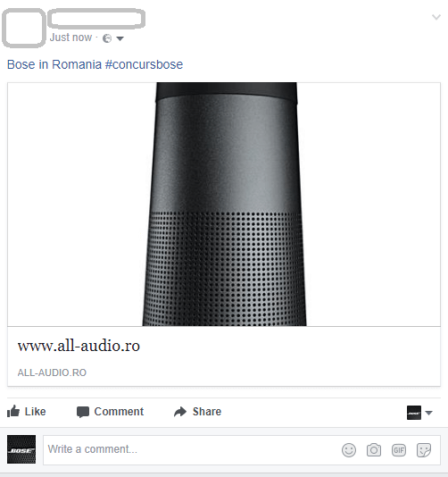Click the Share arrow icon
Viewport: 448px width, 477px height.
coord(180,412)
